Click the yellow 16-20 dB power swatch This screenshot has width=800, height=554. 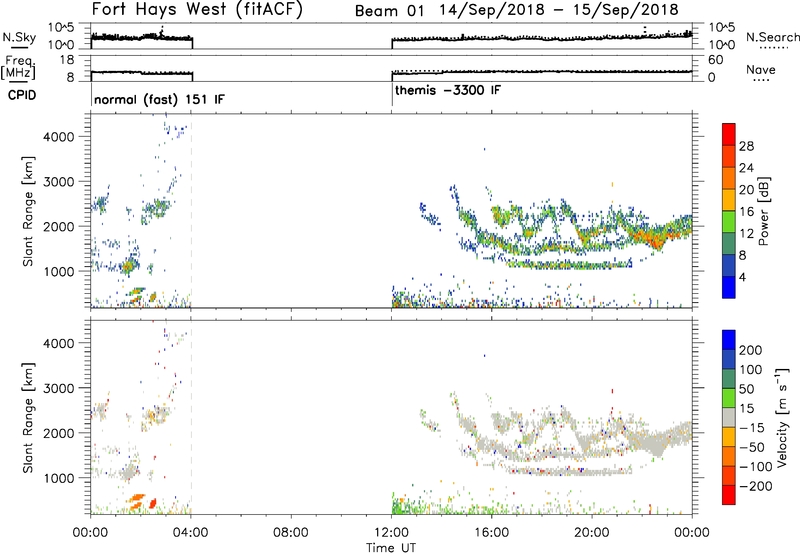tap(729, 200)
